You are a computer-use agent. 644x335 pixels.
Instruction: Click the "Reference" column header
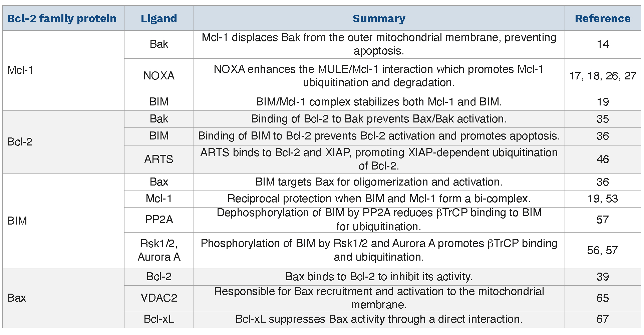pyautogui.click(x=602, y=18)
